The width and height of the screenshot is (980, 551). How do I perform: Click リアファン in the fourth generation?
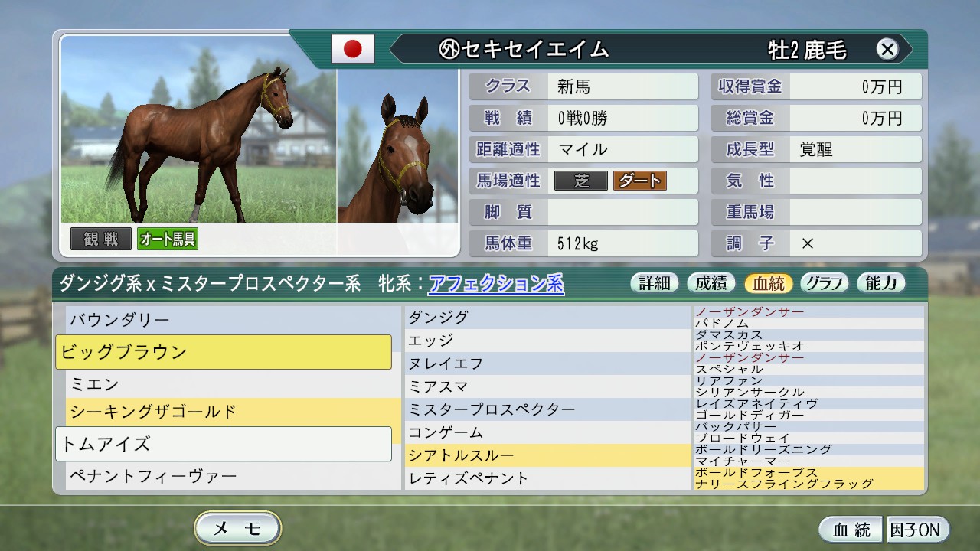pos(809,380)
